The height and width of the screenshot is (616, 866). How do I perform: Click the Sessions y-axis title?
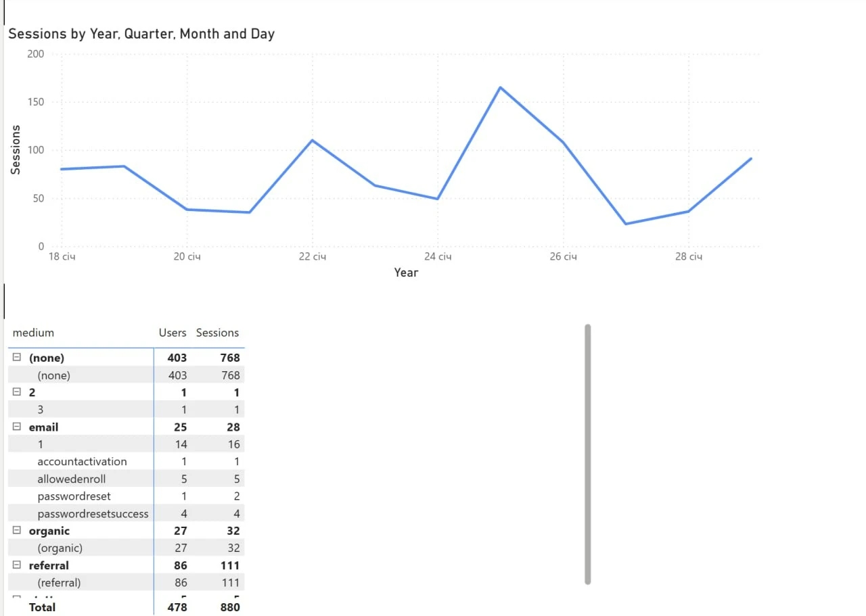pyautogui.click(x=16, y=149)
